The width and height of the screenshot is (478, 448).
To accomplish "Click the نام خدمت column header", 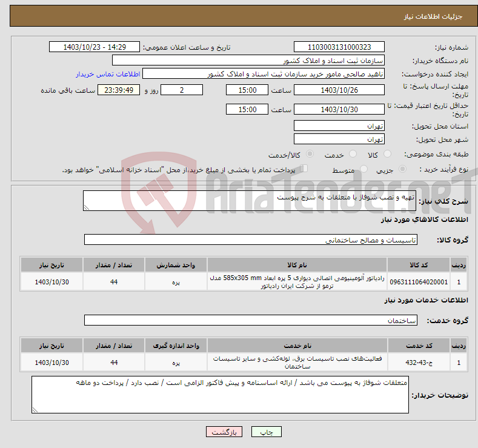I will 297,346.
